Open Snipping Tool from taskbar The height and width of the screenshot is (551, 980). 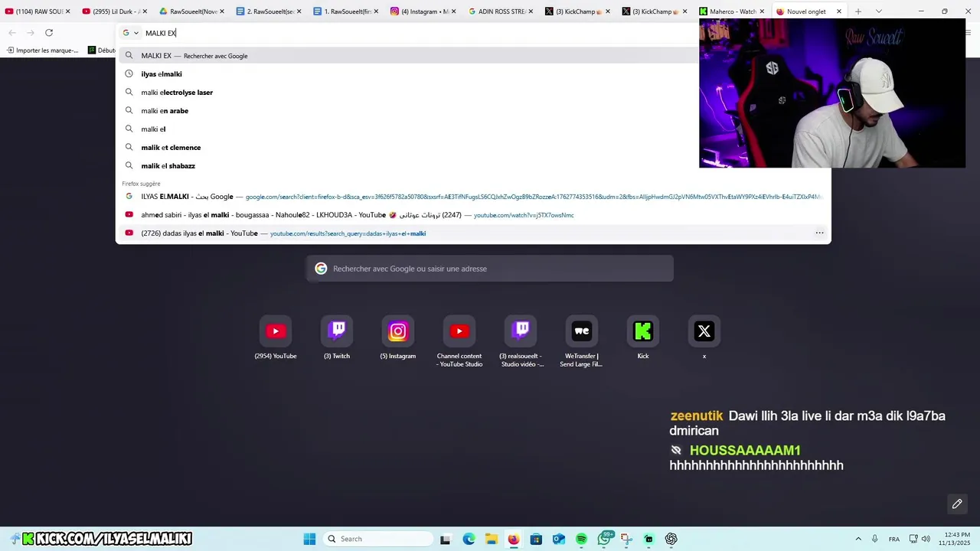click(x=626, y=539)
